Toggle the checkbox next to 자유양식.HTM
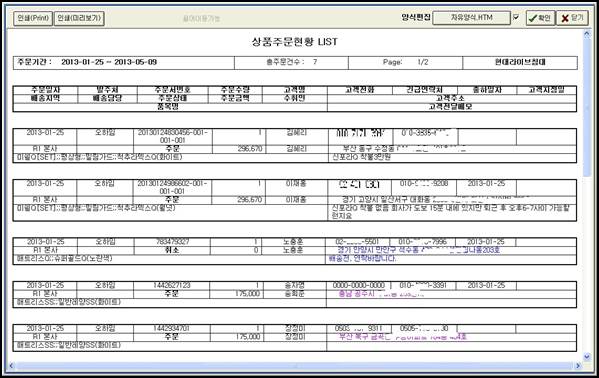Image resolution: width=599 pixels, height=378 pixels. tap(516, 17)
